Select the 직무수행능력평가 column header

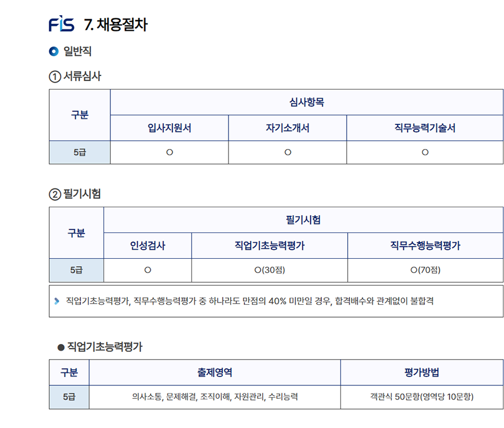point(425,246)
